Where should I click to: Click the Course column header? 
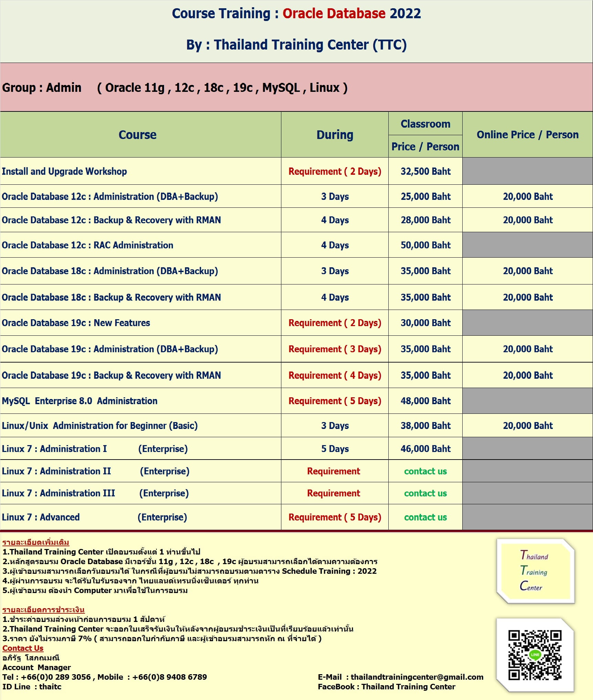coord(138,134)
